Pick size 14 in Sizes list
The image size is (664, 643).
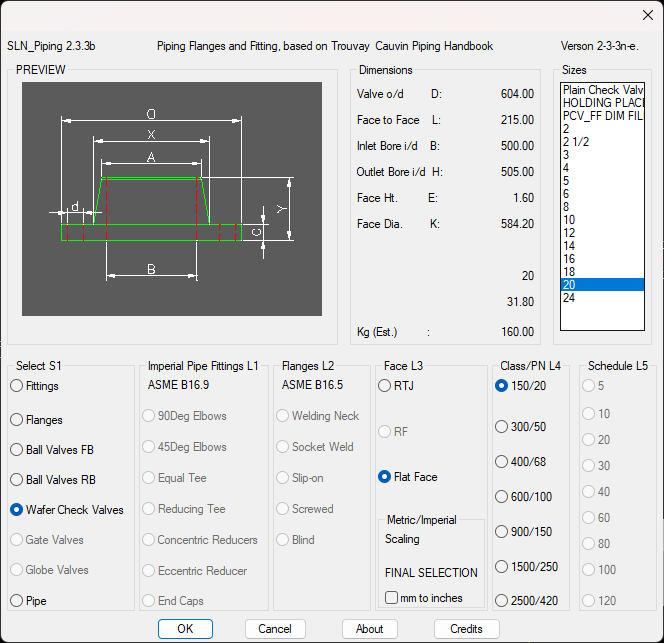coord(602,246)
